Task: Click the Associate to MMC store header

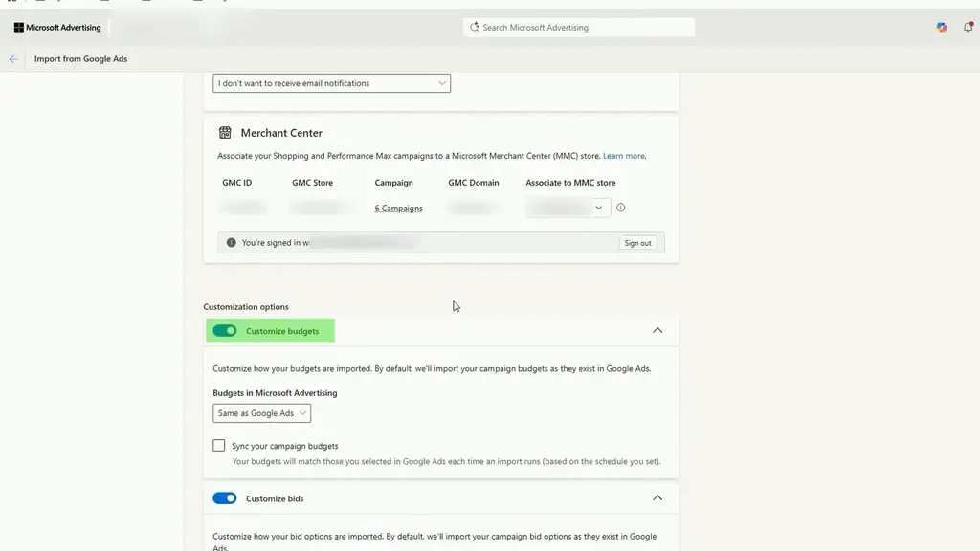Action: pos(570,183)
